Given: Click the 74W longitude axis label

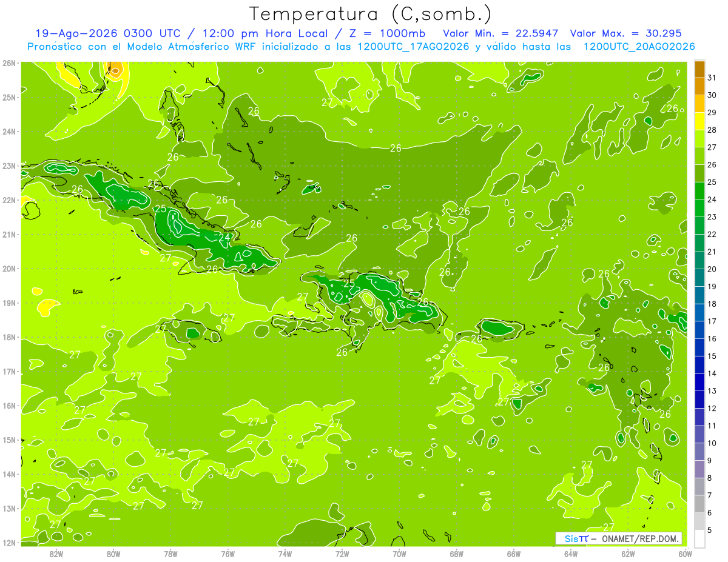Looking at the screenshot, I should coord(285,554).
